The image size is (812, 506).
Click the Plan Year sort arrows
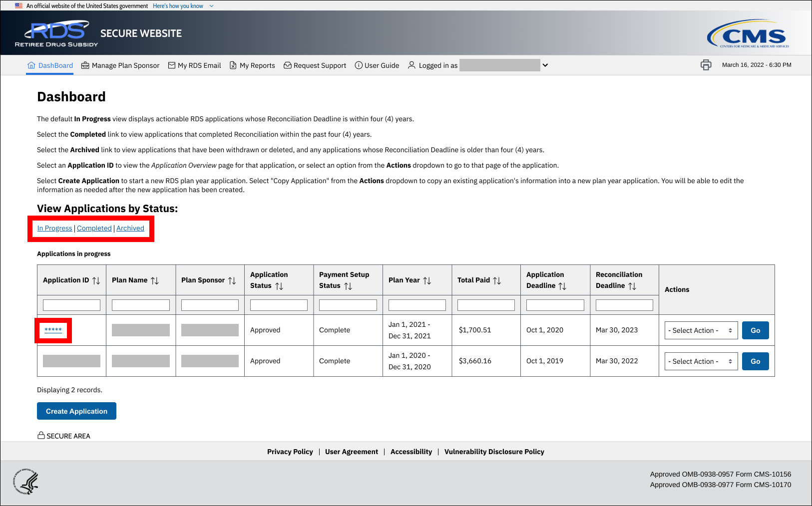[427, 280]
